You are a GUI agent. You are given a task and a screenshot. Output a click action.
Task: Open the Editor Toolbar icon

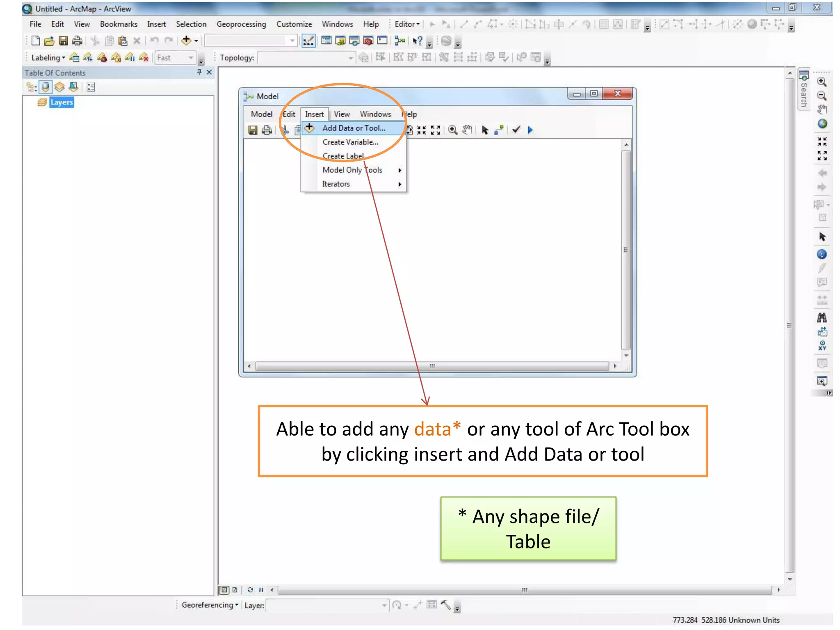tap(308, 41)
